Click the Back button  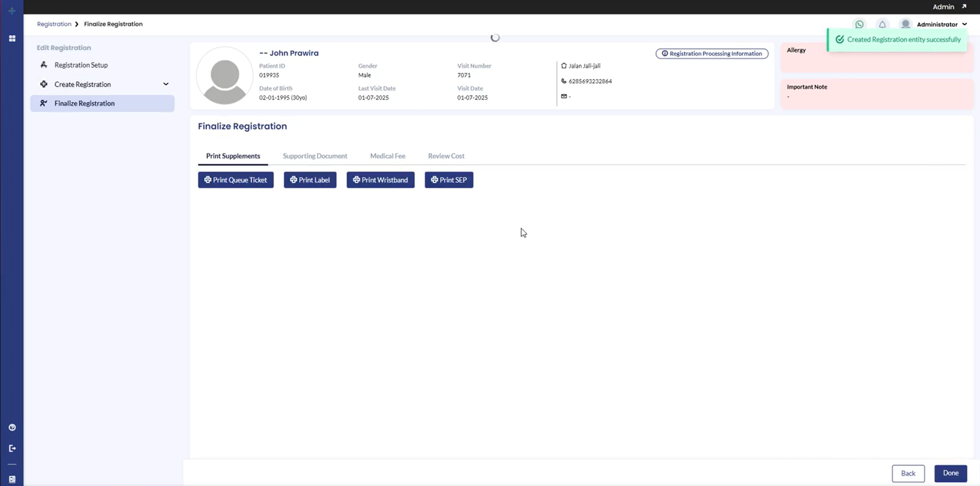908,473
